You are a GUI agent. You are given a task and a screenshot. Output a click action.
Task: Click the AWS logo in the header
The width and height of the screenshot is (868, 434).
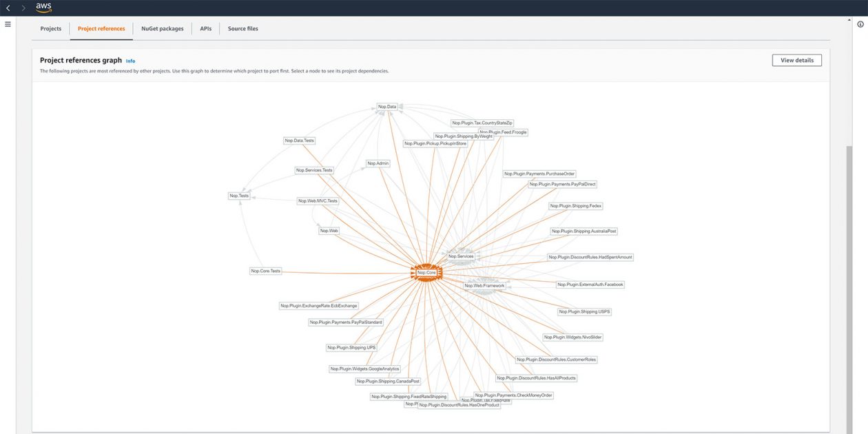tap(43, 8)
